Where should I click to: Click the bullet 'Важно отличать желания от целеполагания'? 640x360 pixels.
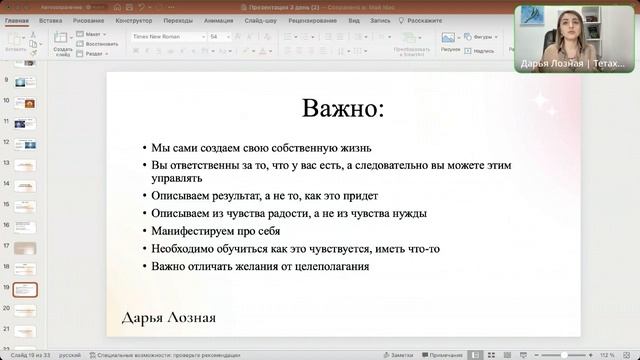260,267
